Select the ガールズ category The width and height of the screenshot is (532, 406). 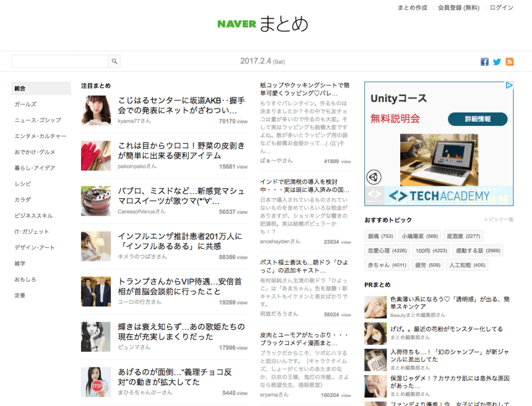pyautogui.click(x=25, y=104)
